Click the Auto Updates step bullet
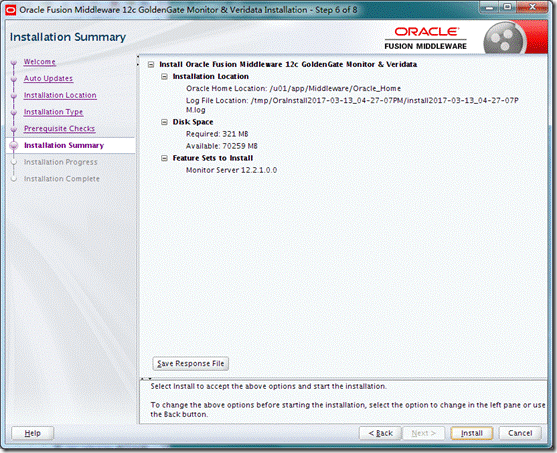557x453 pixels. click(13, 80)
